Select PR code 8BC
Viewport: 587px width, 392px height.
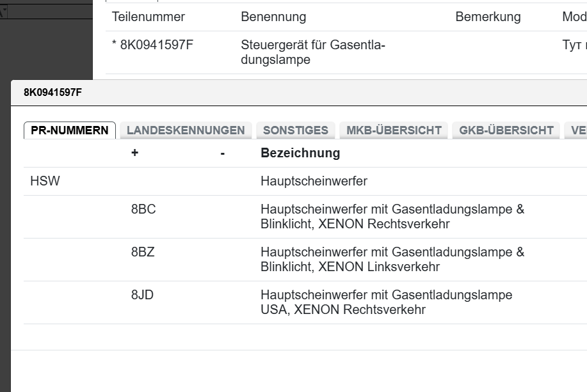click(143, 210)
